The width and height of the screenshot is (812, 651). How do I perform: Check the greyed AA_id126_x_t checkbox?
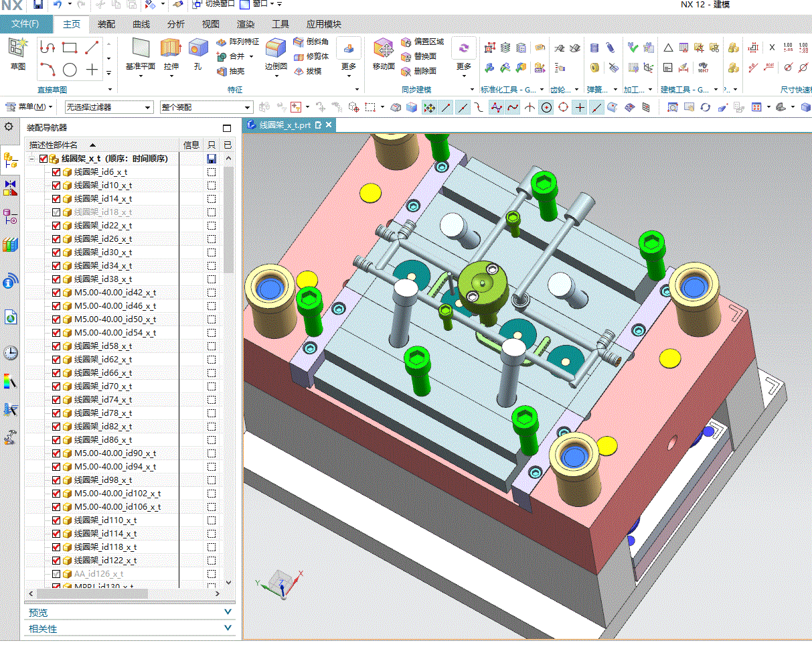click(56, 574)
